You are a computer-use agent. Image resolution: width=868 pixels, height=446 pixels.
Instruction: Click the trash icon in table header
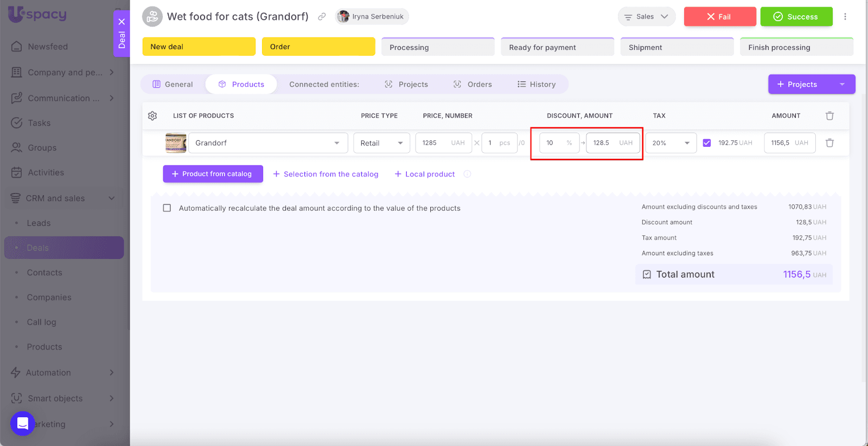pos(829,116)
